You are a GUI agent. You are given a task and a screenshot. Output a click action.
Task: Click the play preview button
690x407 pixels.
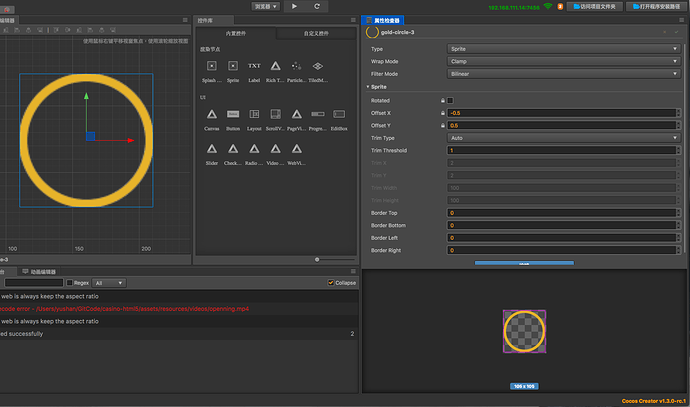tap(294, 6)
